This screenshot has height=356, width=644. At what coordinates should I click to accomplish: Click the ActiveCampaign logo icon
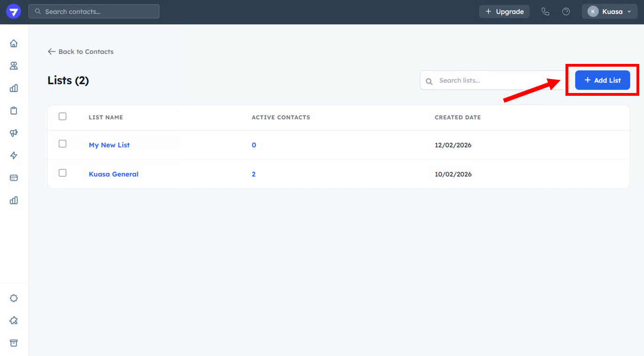click(14, 12)
